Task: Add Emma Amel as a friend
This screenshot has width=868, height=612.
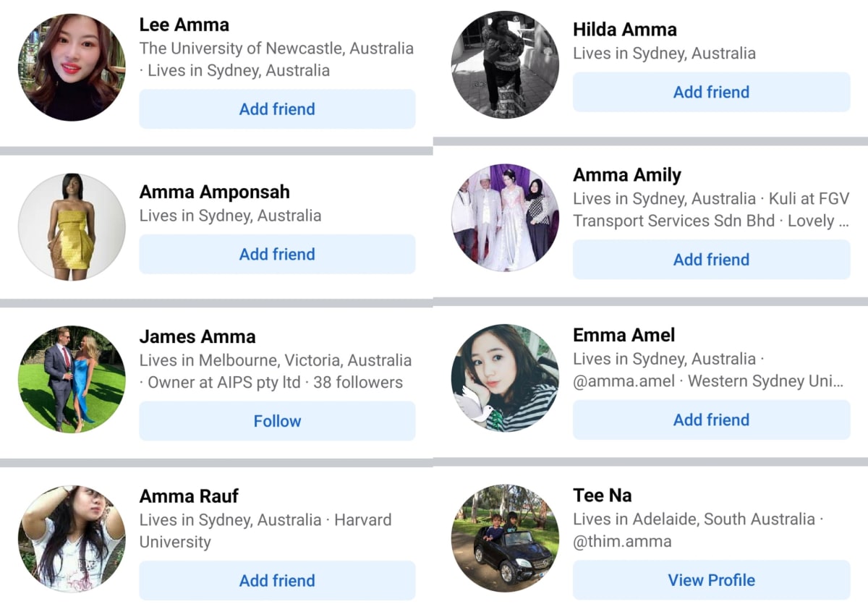Action: (711, 420)
